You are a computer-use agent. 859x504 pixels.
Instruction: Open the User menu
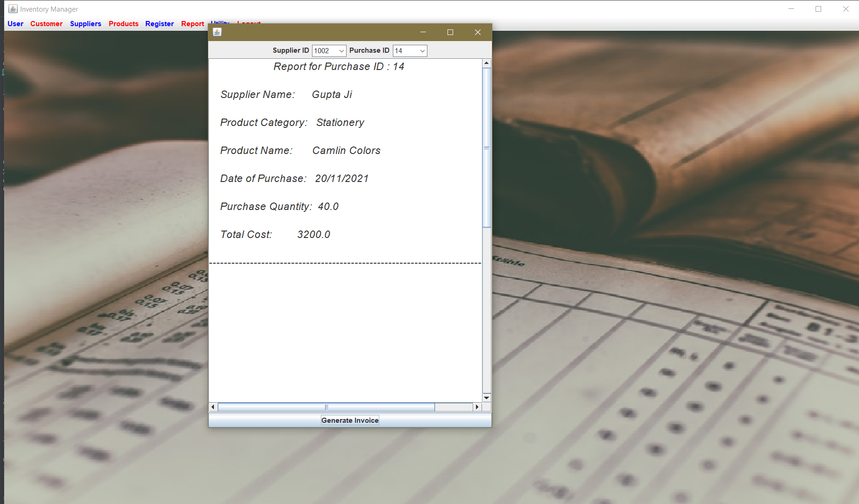15,23
